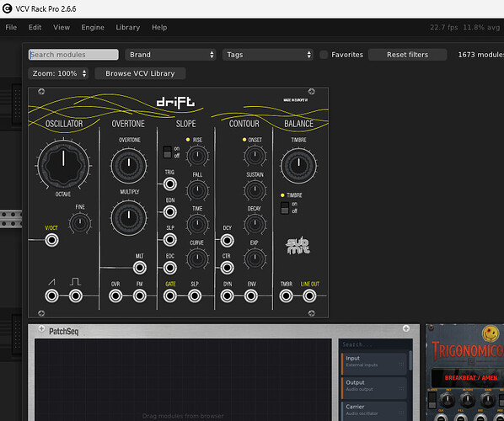This screenshot has width=504, height=421.
Task: Open the Edit menu
Action: pyautogui.click(x=35, y=27)
